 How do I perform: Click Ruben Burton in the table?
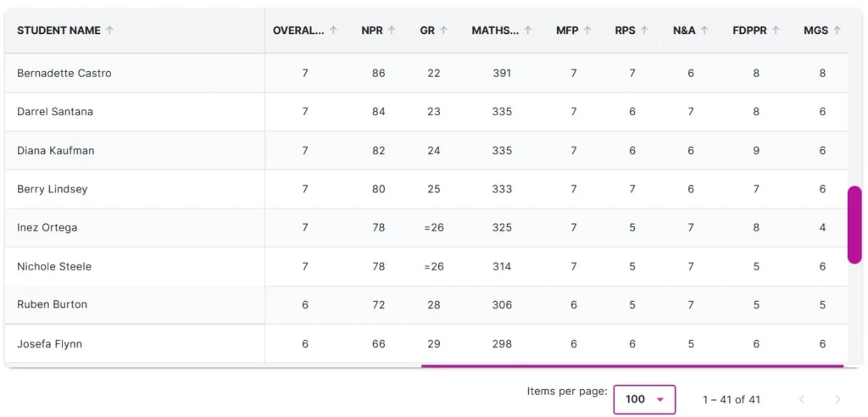point(52,305)
